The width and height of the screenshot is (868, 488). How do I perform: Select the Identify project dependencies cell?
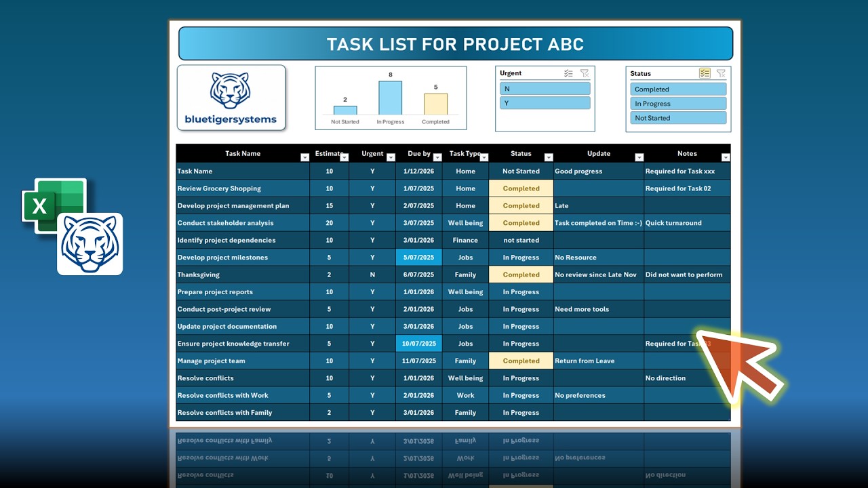click(x=243, y=240)
